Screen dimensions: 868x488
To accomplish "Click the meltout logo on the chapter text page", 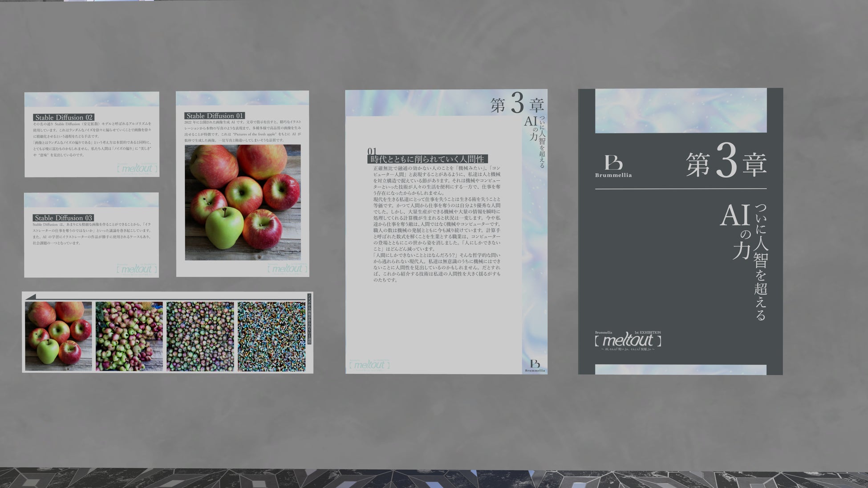I will tap(369, 365).
